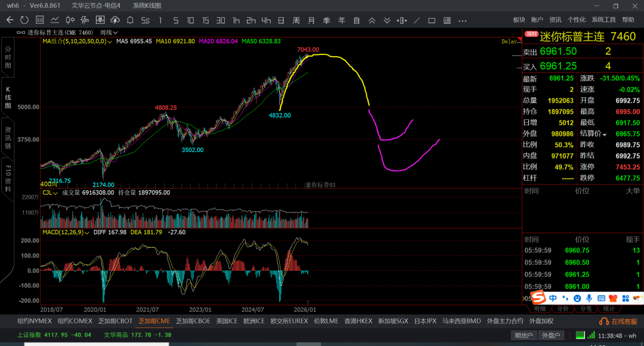Select the 4h period
The image size is (644, 346).
(266, 20)
